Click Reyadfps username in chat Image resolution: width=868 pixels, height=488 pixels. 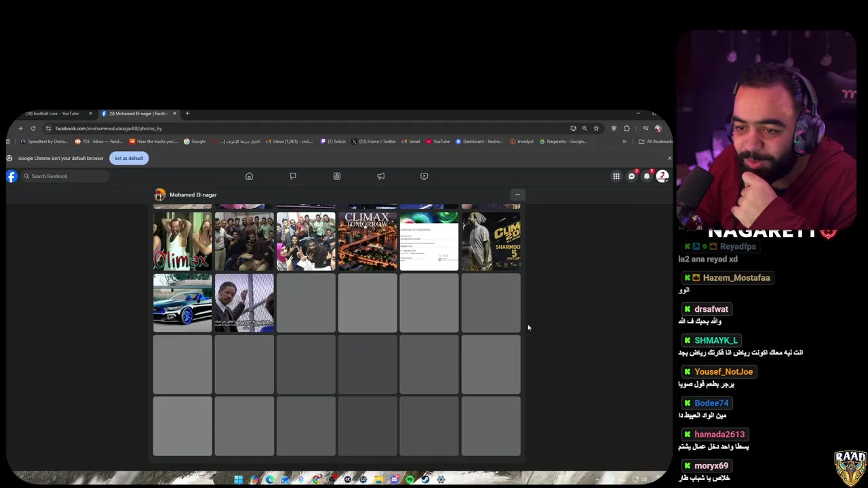(x=738, y=247)
